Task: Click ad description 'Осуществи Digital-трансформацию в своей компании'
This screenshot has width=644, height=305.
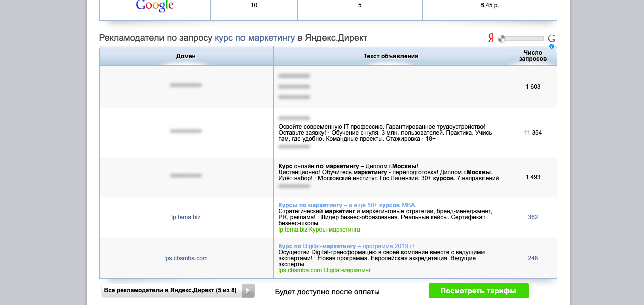Action: pos(381,258)
